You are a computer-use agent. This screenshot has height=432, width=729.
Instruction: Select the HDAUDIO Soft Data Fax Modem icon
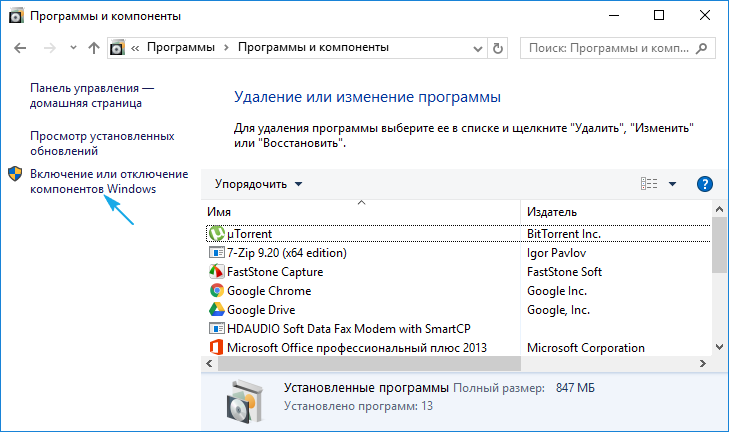[x=216, y=329]
